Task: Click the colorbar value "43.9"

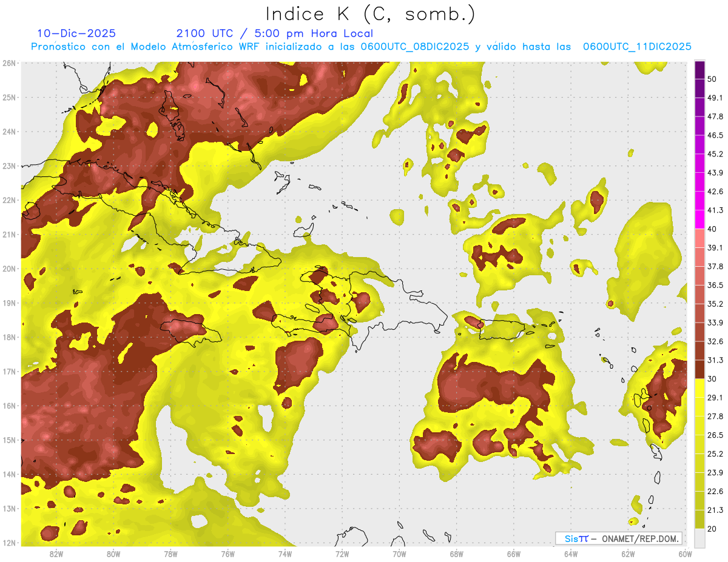Action: [x=715, y=173]
